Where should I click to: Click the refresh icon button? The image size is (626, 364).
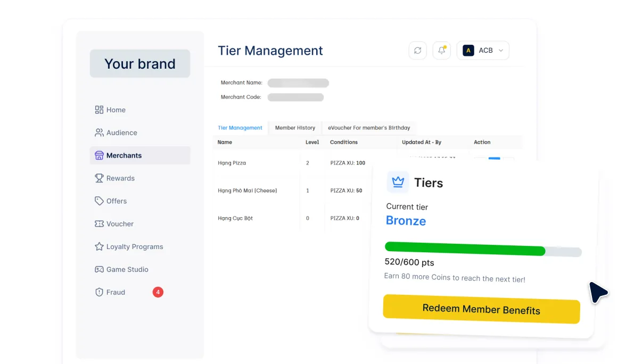pyautogui.click(x=417, y=50)
